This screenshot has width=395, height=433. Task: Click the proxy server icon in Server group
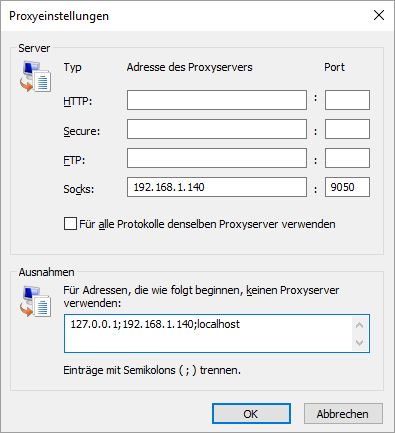tap(35, 76)
